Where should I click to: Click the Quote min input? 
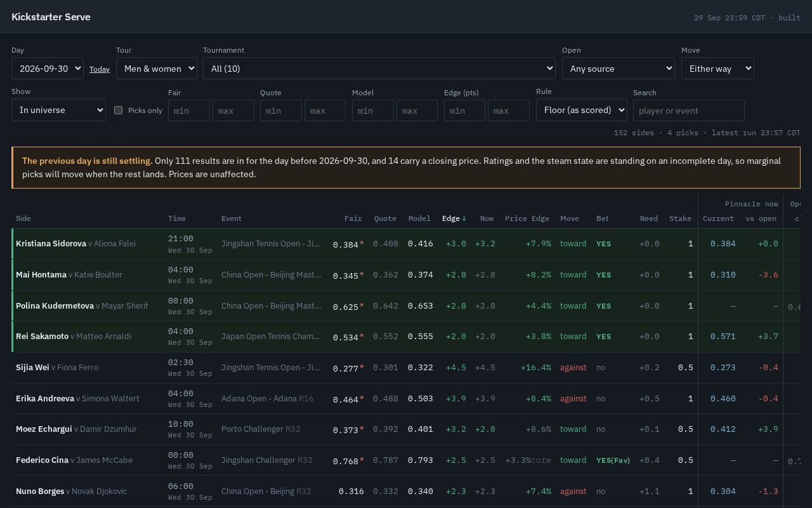281,110
